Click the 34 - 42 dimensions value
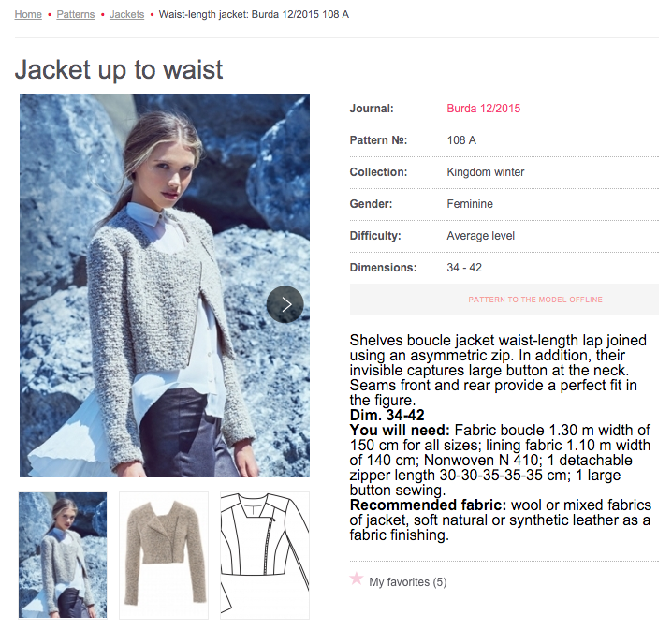This screenshot has width=672, height=630. 464,268
